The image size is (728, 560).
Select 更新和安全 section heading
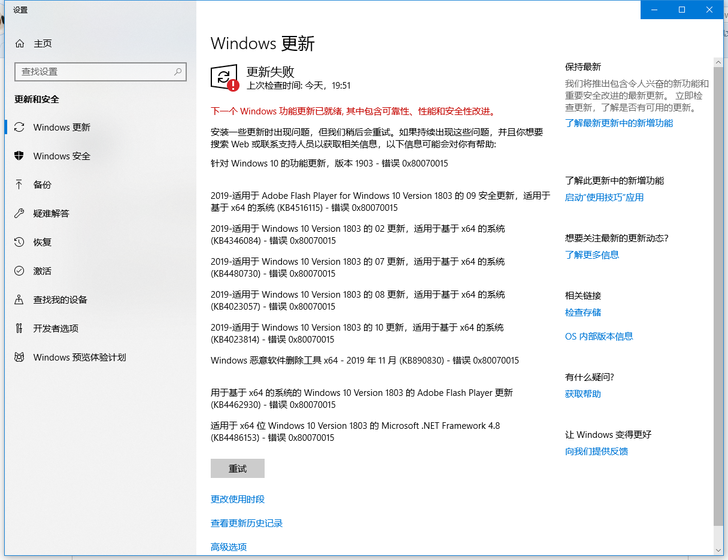coord(37,99)
